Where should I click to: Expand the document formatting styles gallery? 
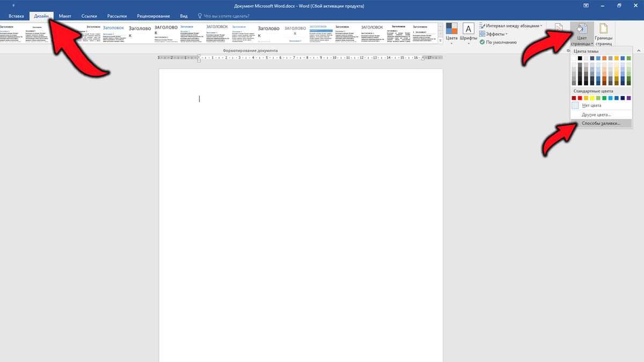coord(441,40)
